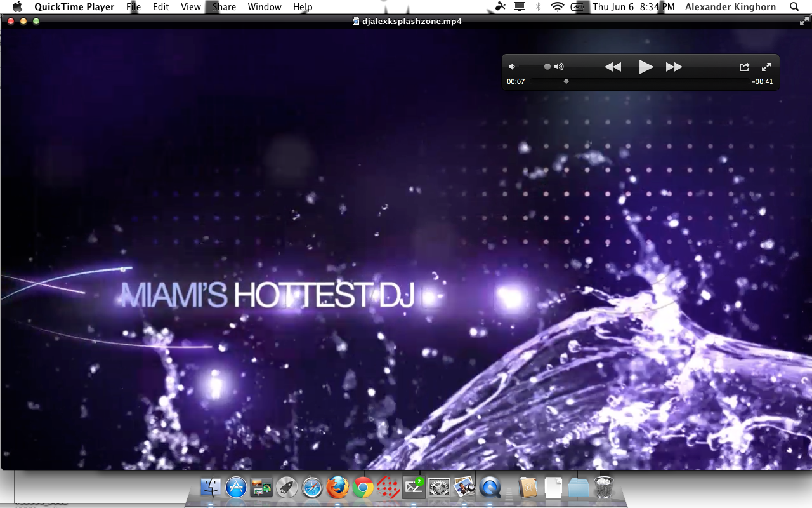Image resolution: width=812 pixels, height=508 pixels.
Task: Open the File menu
Action: click(x=133, y=7)
